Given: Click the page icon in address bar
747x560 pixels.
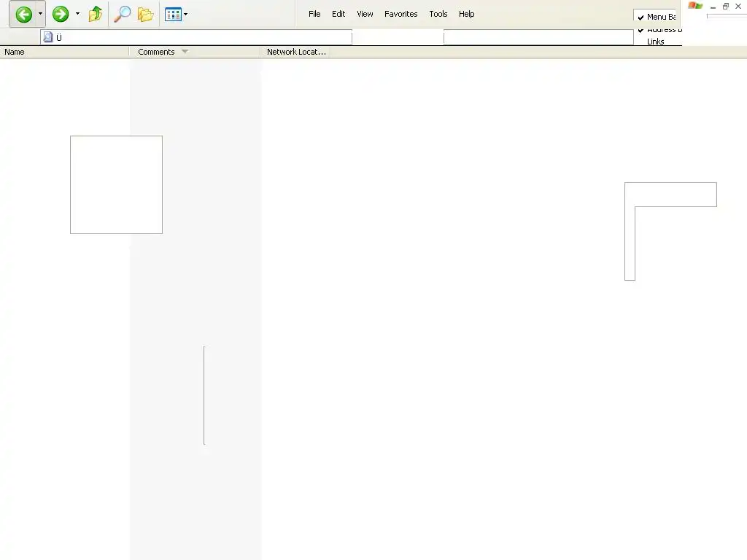Looking at the screenshot, I should [x=48, y=37].
